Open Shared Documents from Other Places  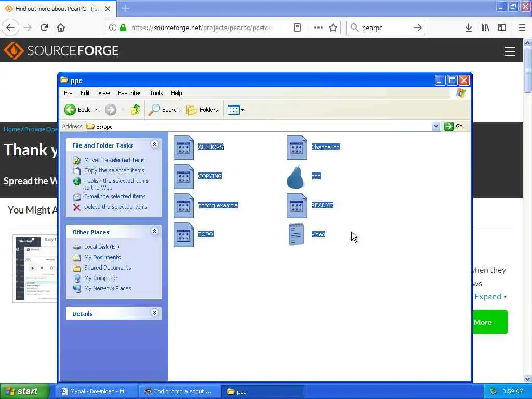pyautogui.click(x=108, y=268)
